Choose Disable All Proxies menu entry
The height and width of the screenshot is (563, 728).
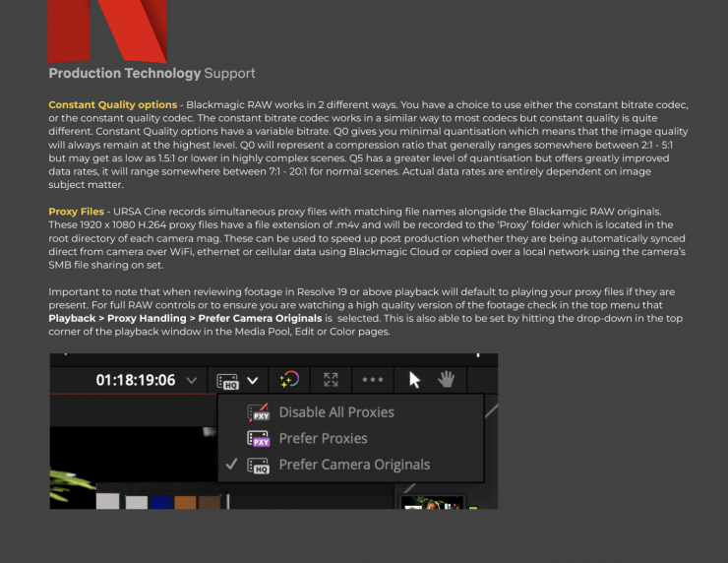pos(335,412)
